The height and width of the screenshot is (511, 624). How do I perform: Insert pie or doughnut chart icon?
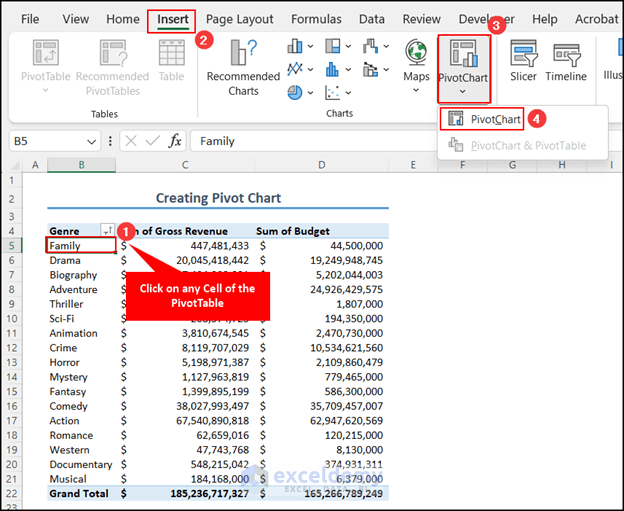(295, 92)
